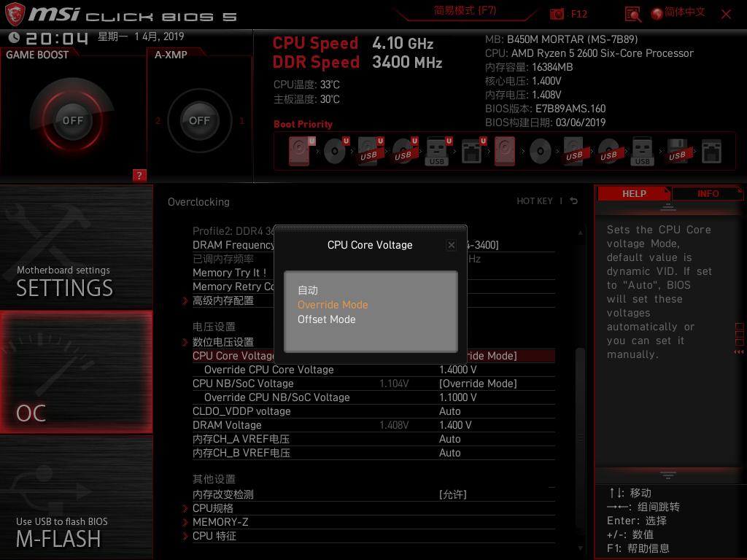Image resolution: width=747 pixels, height=560 pixels.
Task: Select the legacy USB CD/DVD boot icon
Action: click(x=609, y=151)
